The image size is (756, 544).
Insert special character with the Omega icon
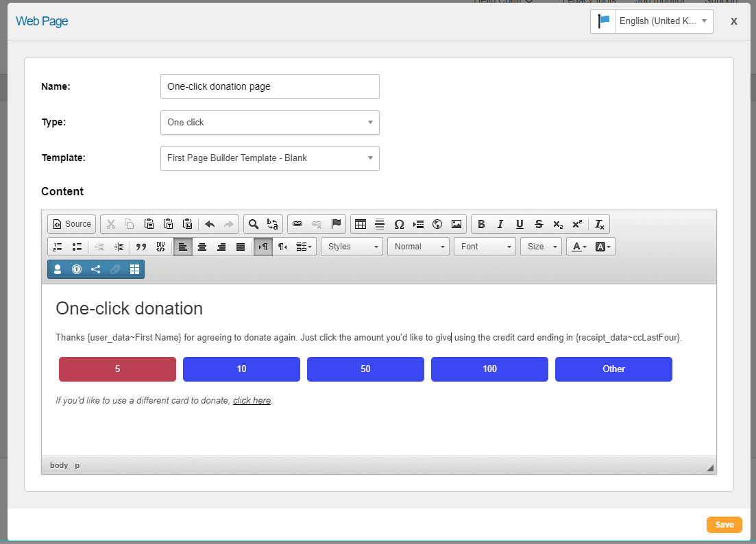399,224
